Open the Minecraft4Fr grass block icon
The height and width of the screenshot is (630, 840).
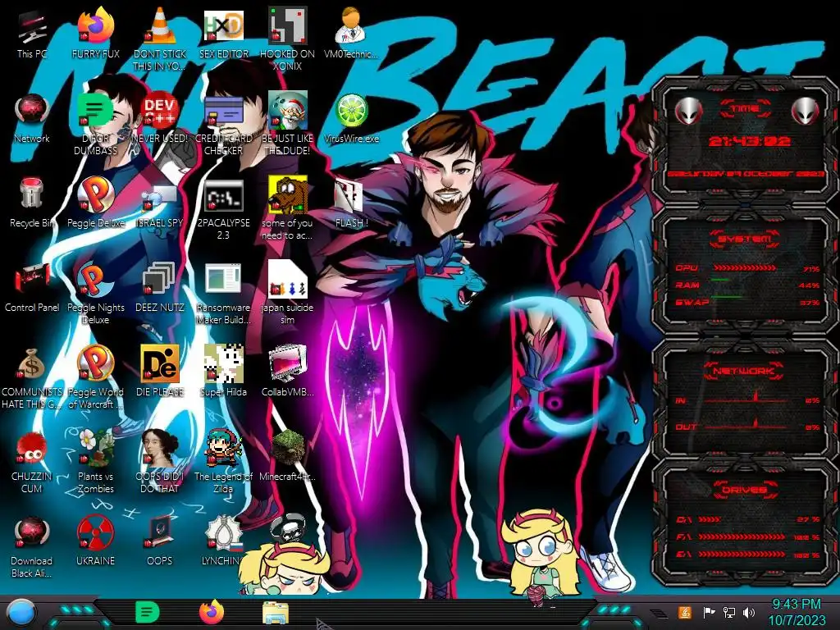pyautogui.click(x=288, y=456)
